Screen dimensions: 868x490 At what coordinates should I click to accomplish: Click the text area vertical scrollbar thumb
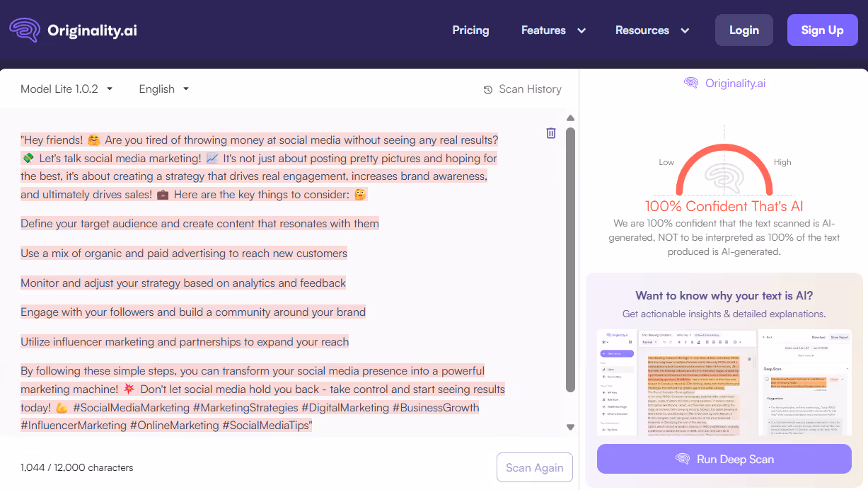(570, 258)
